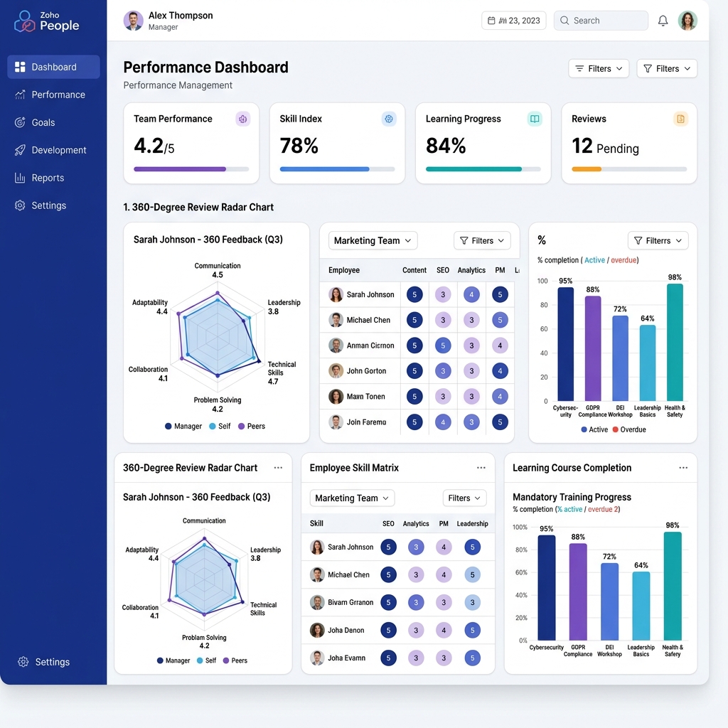Open more options for Learning Course Completion
Viewport: 728px width, 728px height.
[x=683, y=468]
